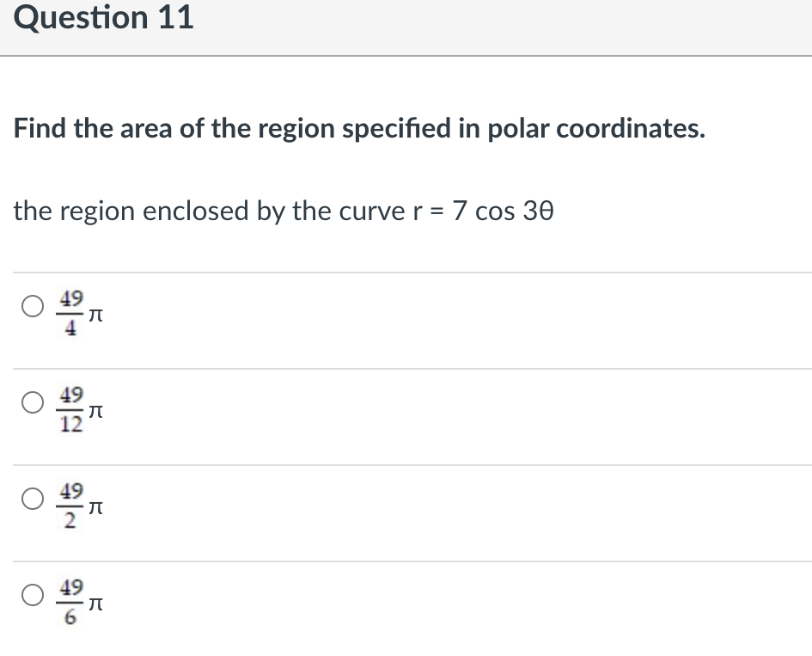Click the 'Find the area' instruction text
Screen dimensions: 812x656
359,128
